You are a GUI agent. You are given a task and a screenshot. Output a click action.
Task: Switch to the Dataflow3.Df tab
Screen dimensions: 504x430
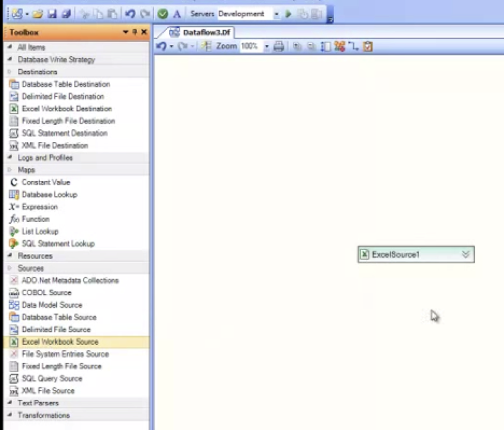tap(201, 33)
